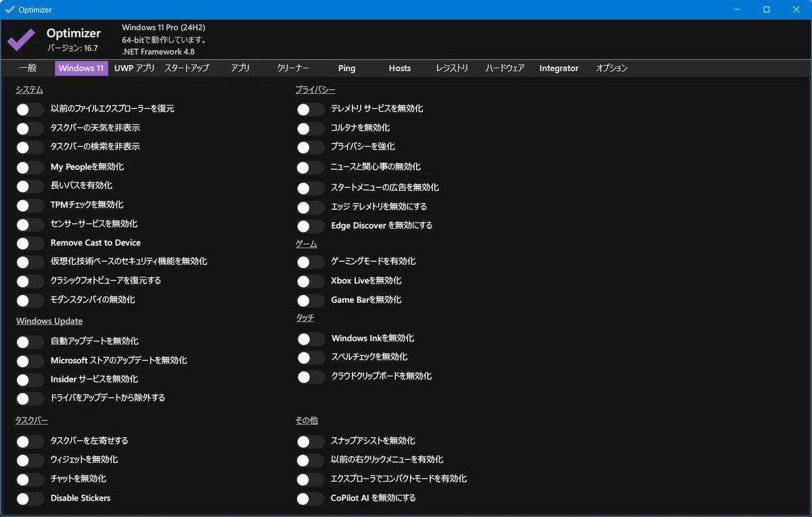Enable ウィジェットを無効化 switch
Image resolution: width=812 pixels, height=517 pixels.
pyautogui.click(x=30, y=460)
